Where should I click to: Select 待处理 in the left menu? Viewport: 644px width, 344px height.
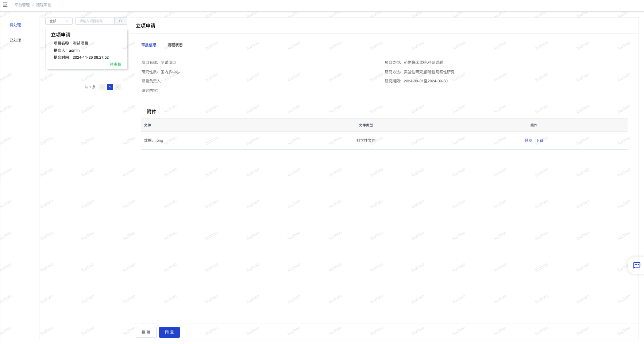[15, 25]
